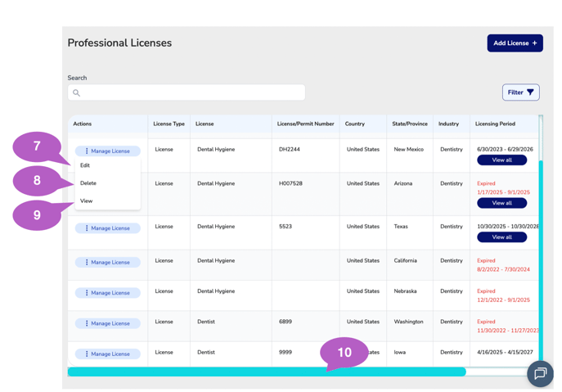Click the vertical table scrollbar
The image size is (562, 392).
(541, 246)
